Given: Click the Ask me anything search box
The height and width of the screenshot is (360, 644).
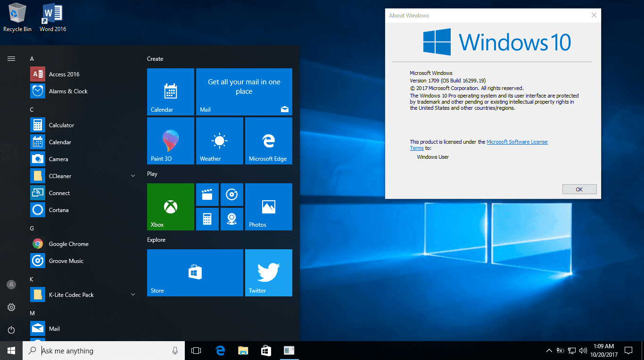Looking at the screenshot, I should [x=104, y=351].
